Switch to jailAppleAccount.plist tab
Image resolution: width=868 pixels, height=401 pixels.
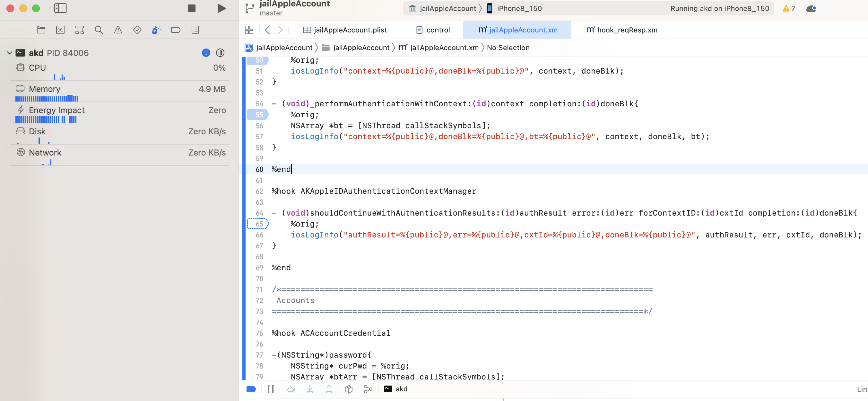click(345, 30)
